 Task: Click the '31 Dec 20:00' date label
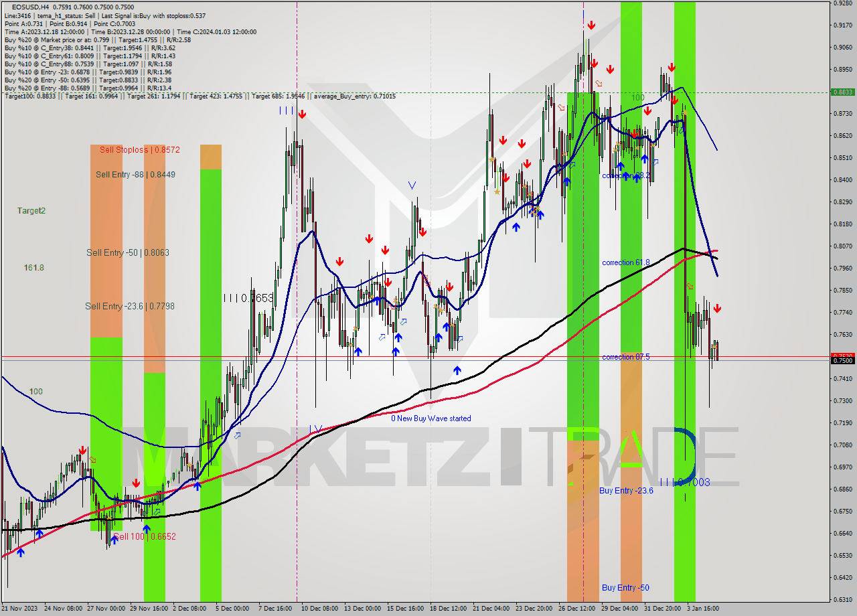click(663, 609)
